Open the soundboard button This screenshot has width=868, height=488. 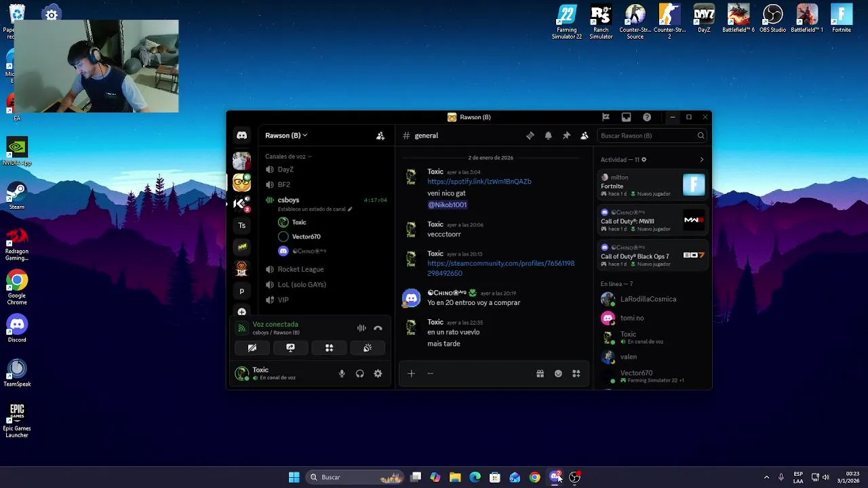coord(368,348)
